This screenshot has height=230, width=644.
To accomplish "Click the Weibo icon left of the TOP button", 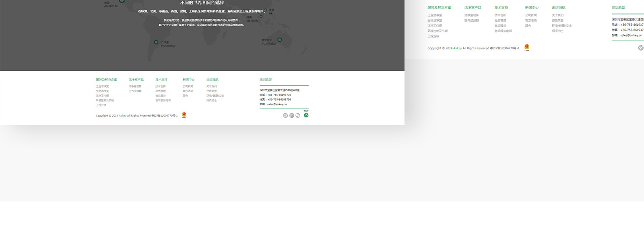I will click(285, 115).
